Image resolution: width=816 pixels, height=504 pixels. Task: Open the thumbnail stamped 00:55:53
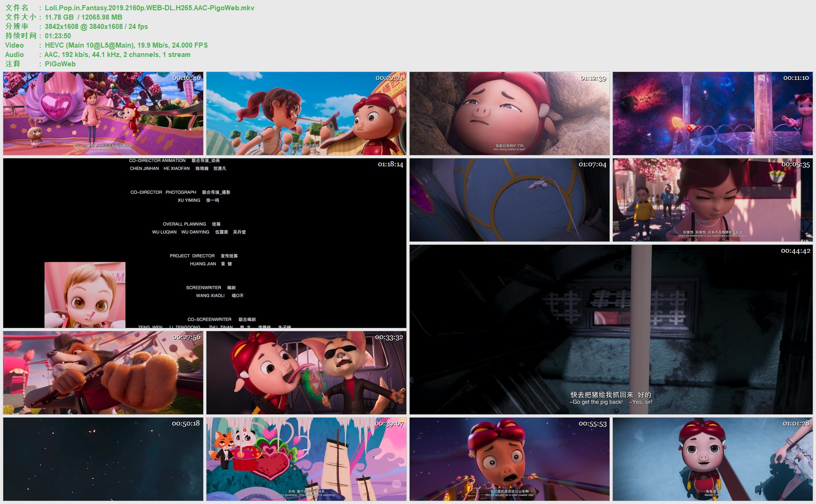(x=510, y=459)
